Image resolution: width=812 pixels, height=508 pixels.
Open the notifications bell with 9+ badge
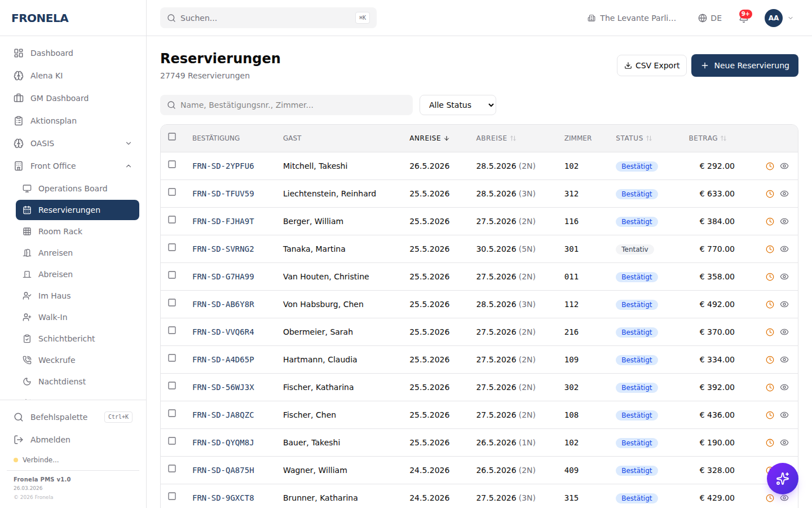tap(744, 17)
